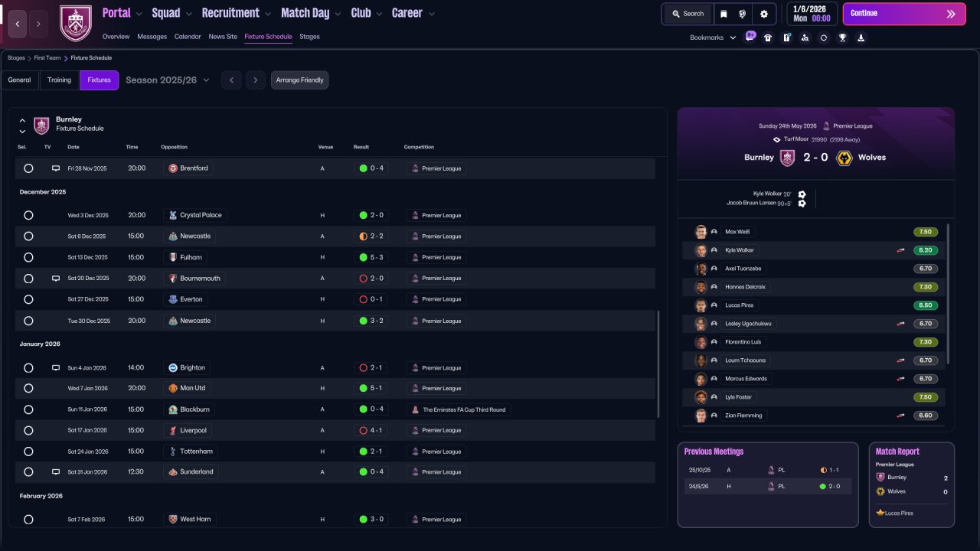Go to next season with right arrow
Screen dimensions: 980x551
(x=256, y=80)
